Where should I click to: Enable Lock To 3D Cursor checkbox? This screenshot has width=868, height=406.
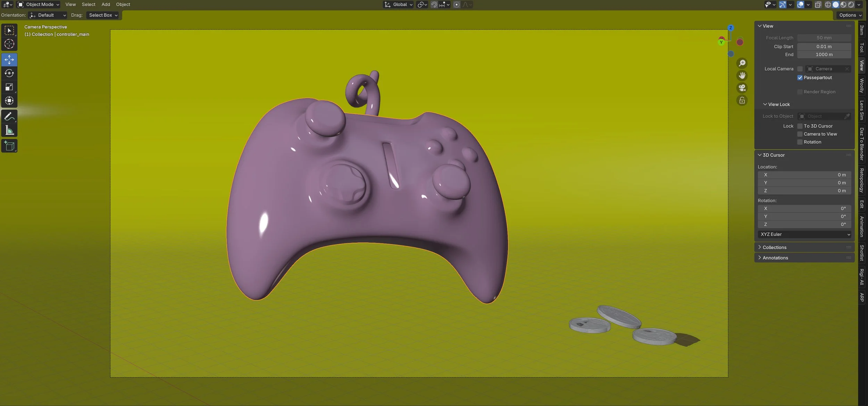click(800, 126)
